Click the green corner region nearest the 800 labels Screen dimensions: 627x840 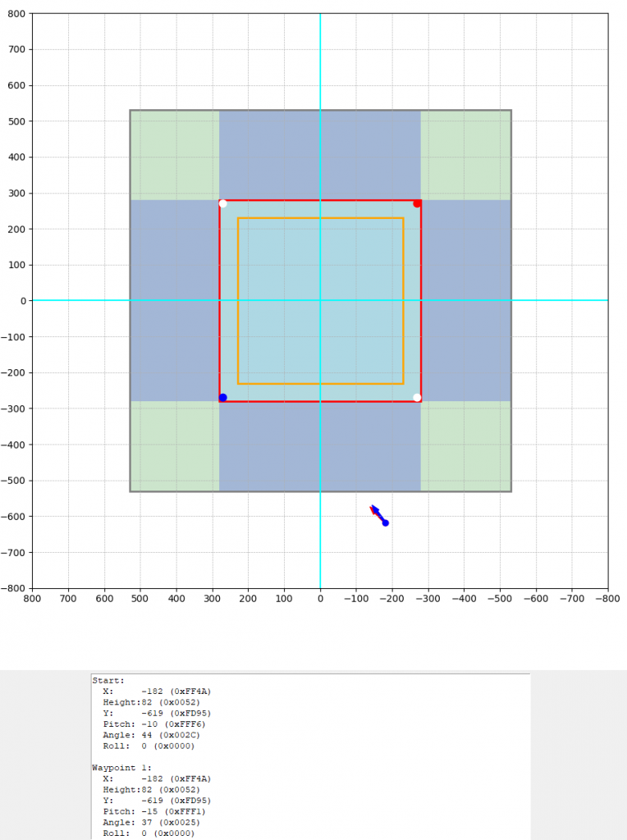click(x=174, y=155)
